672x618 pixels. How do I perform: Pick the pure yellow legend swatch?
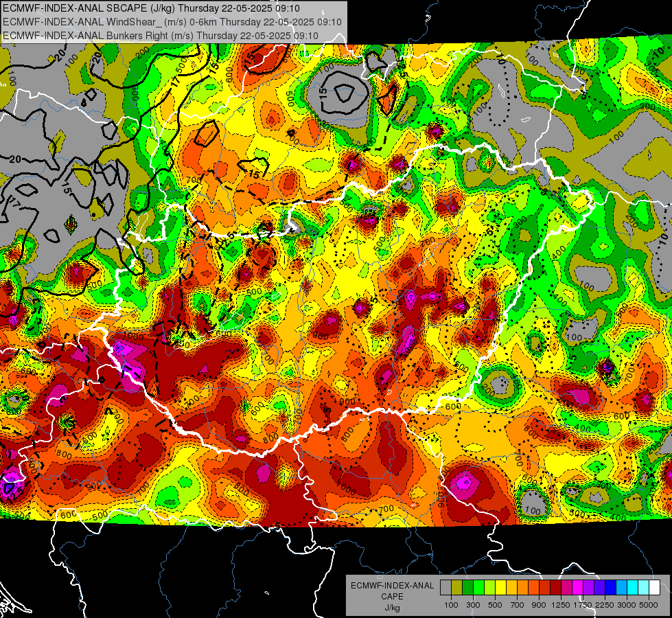pos(500,588)
